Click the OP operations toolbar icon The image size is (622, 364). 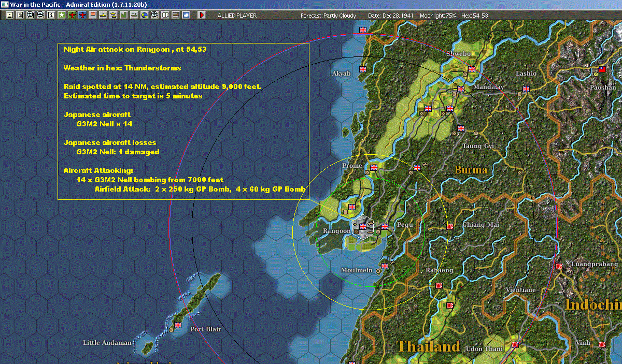pos(165,15)
